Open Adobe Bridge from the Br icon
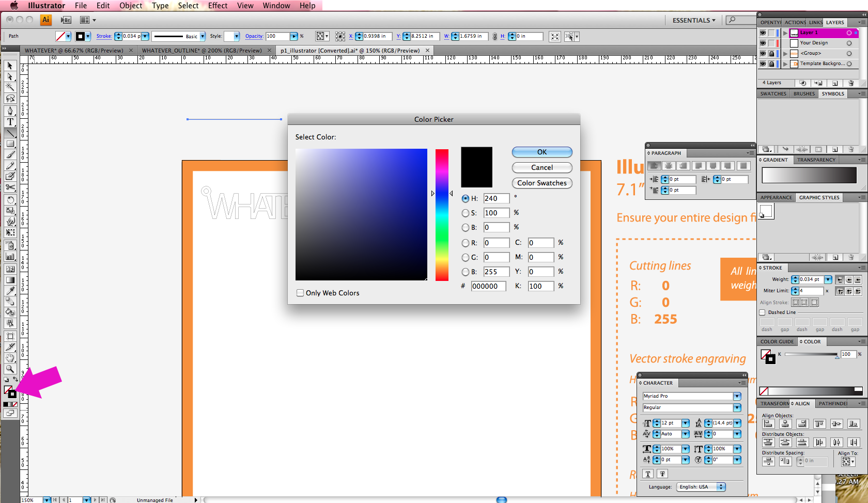 tap(66, 20)
